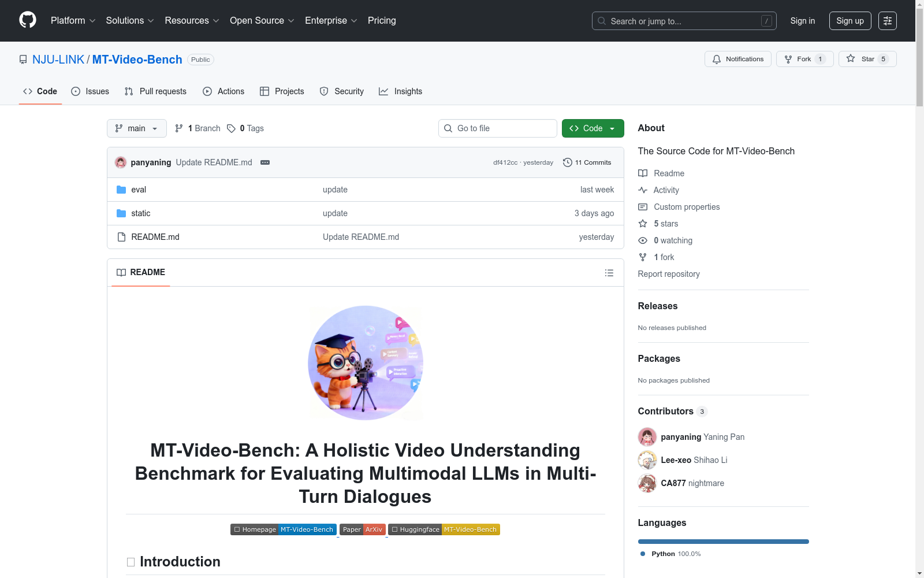
Task: Open the static folder
Action: point(141,213)
